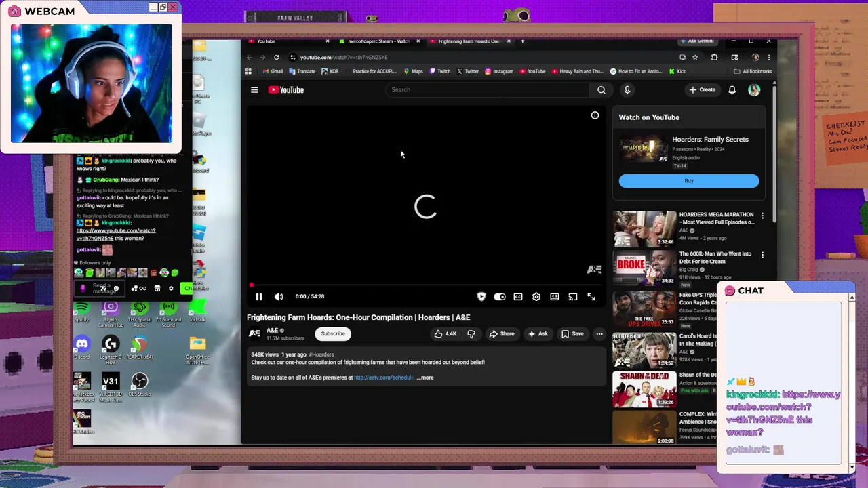Expand the description with ...more

point(425,378)
